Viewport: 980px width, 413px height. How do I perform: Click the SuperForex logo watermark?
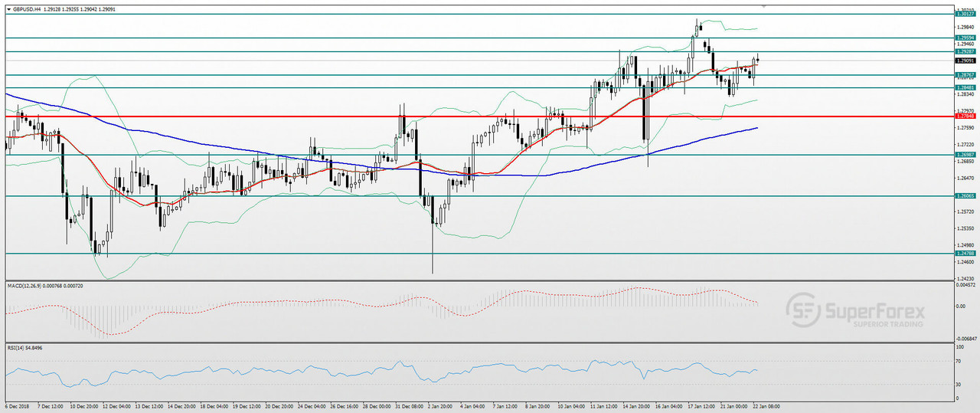click(x=855, y=312)
